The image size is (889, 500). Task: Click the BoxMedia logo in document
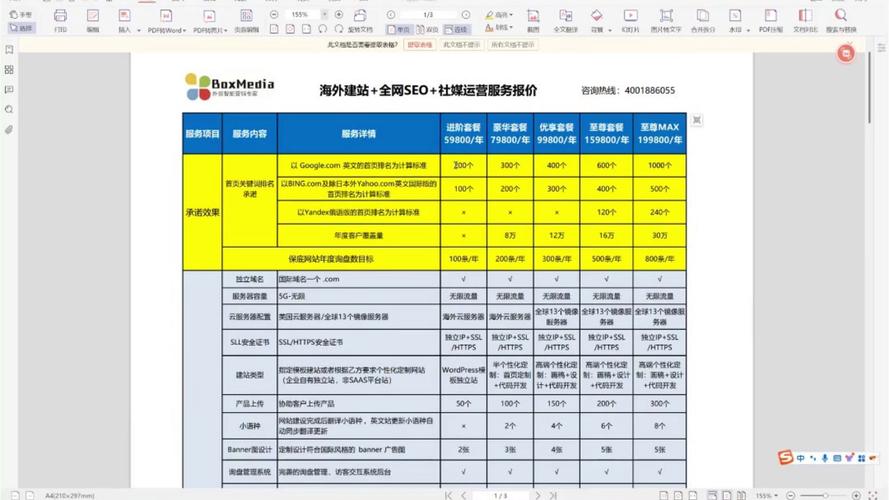tap(230, 87)
